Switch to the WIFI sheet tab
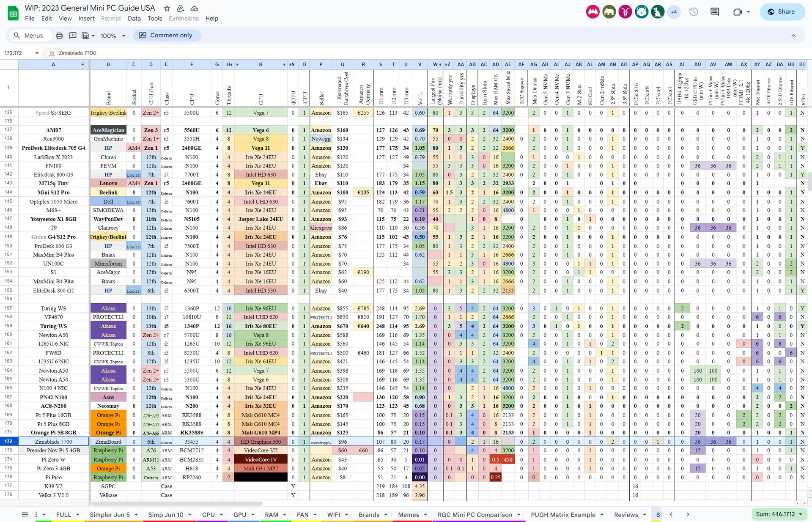 tap(334, 515)
